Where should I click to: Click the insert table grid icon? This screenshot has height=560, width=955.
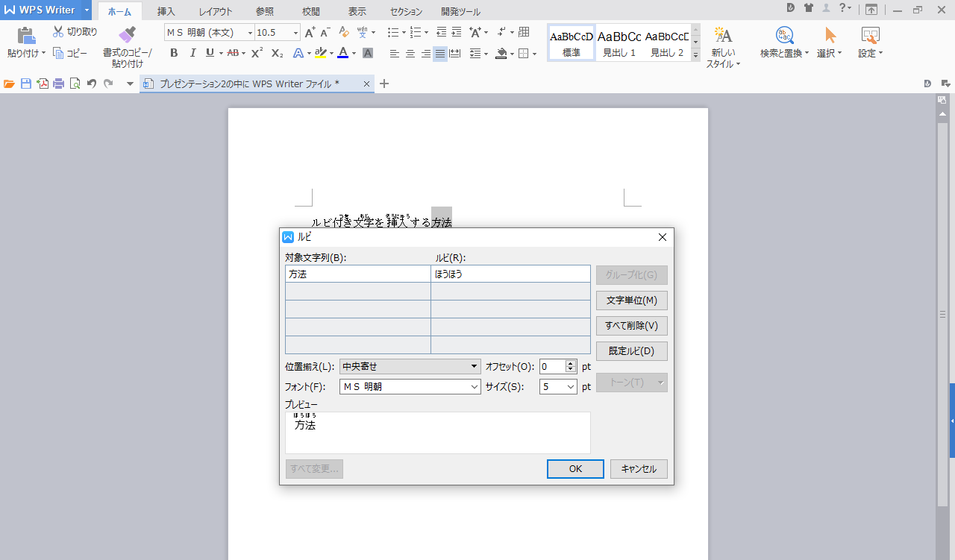click(524, 32)
